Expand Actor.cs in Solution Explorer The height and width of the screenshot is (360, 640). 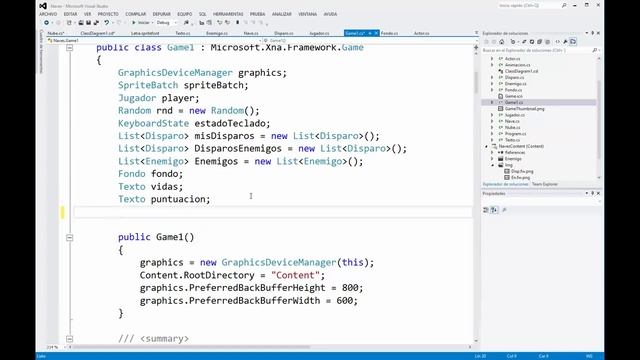pyautogui.click(x=492, y=58)
